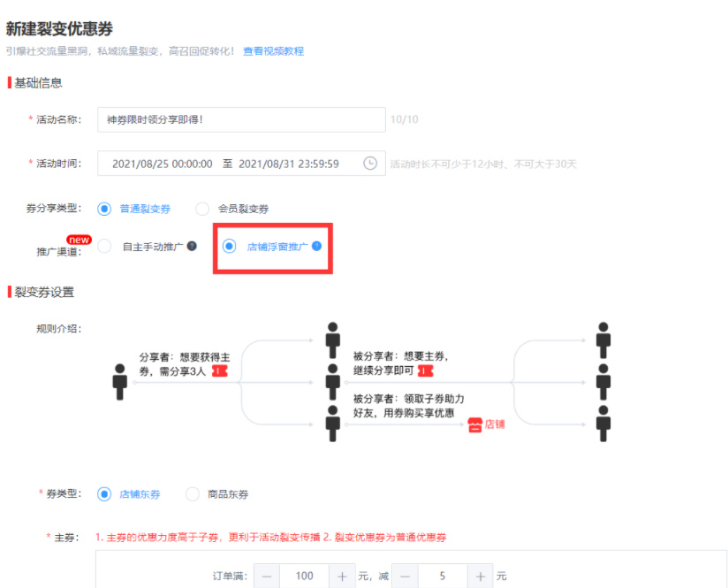The width and height of the screenshot is (728, 588).
Task: Switch promotion channel to 自主手动推广
Action: tap(105, 245)
